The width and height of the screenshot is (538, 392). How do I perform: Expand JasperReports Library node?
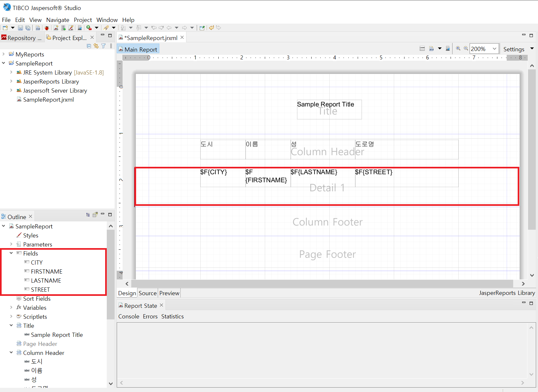(11, 81)
